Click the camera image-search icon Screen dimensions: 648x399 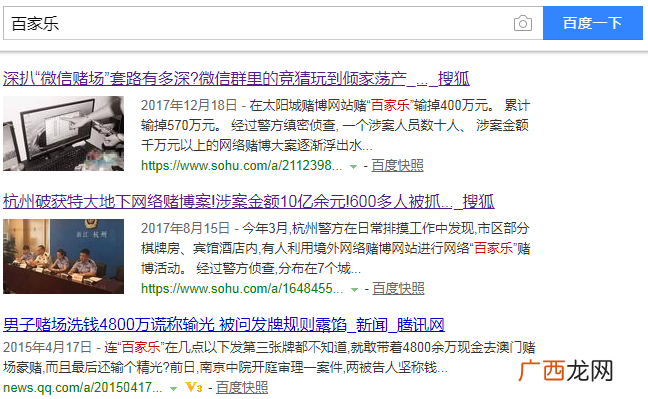point(523,24)
